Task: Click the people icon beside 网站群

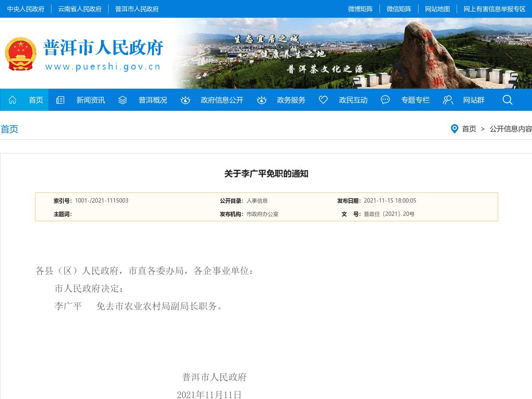Action: 448,100
